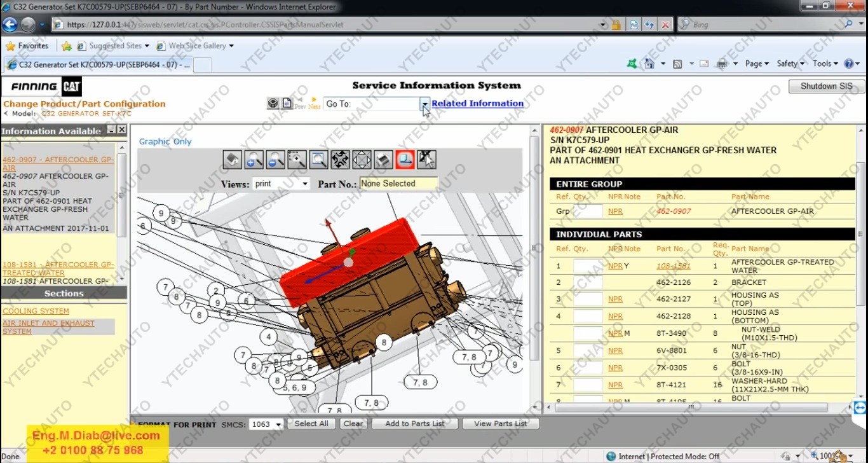Go to the Prev page arrow
868x463 pixels.
(x=300, y=103)
